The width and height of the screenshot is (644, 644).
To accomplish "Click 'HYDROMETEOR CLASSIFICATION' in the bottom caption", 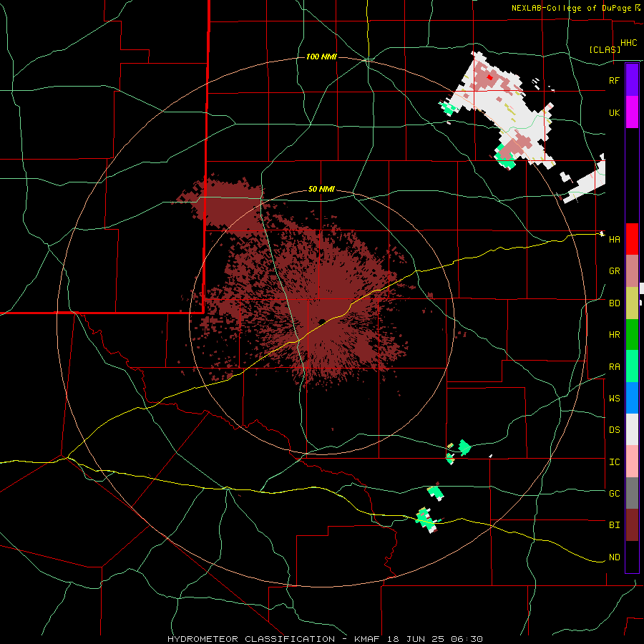I will coord(251,639).
